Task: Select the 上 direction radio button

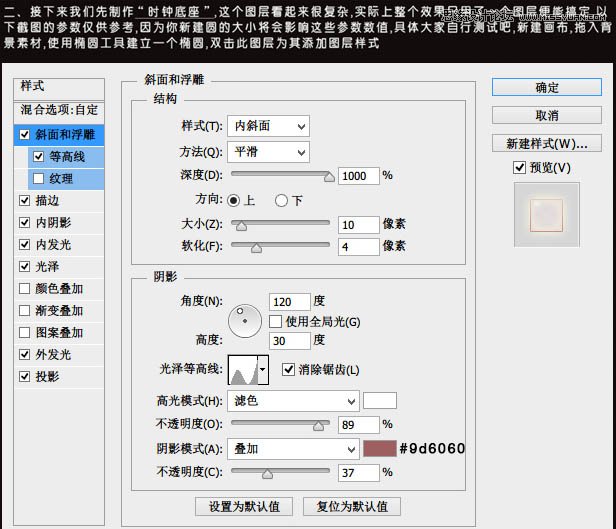Action: click(x=233, y=201)
